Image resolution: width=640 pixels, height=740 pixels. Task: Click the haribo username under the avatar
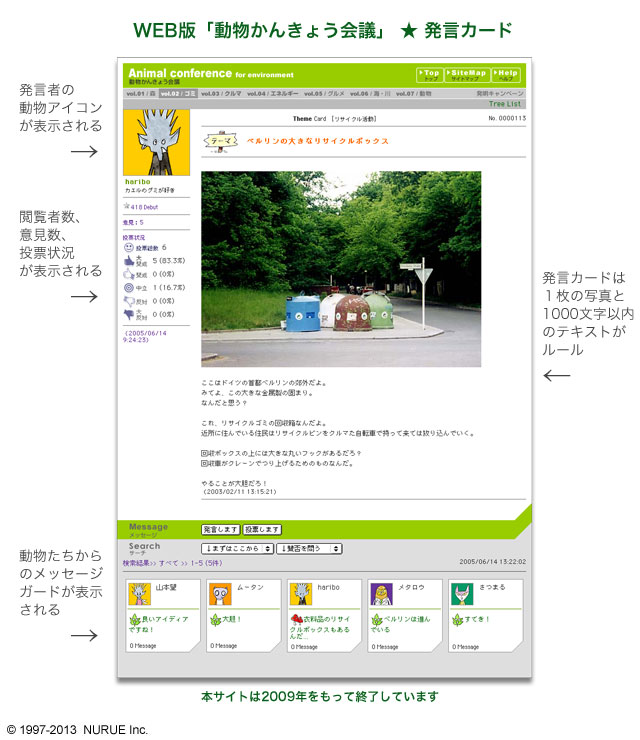tap(137, 182)
